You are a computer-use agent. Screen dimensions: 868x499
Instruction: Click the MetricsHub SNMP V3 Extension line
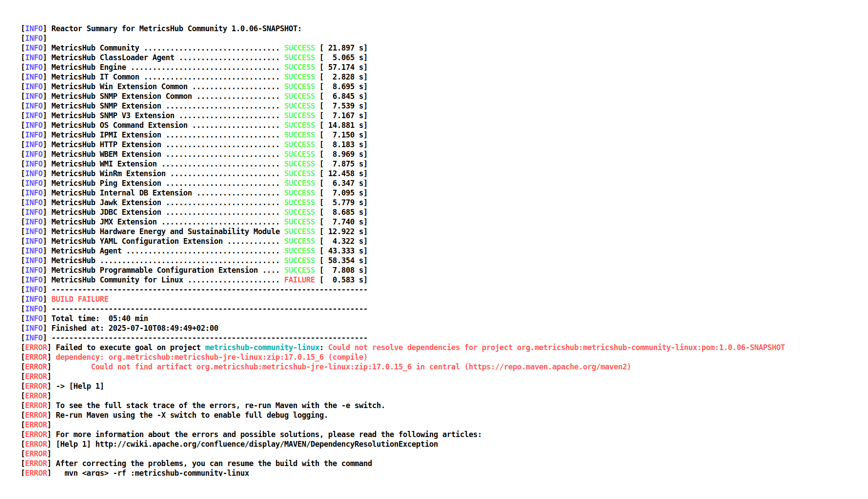[112, 116]
